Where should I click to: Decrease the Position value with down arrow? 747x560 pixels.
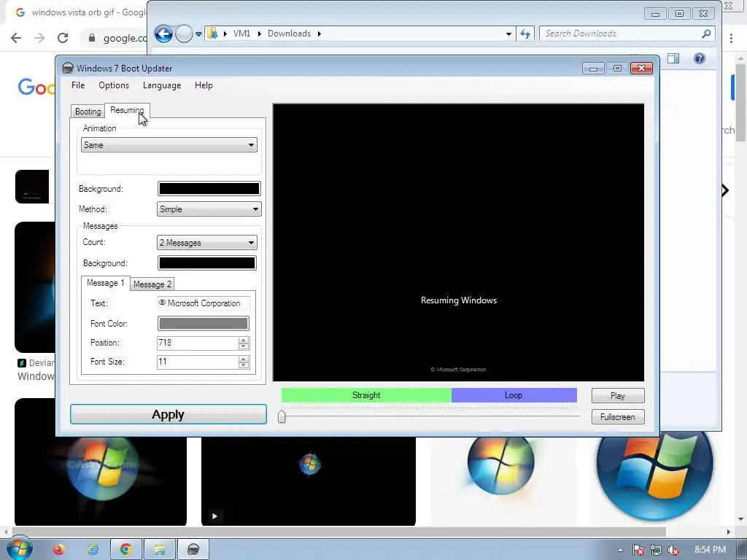[244, 346]
